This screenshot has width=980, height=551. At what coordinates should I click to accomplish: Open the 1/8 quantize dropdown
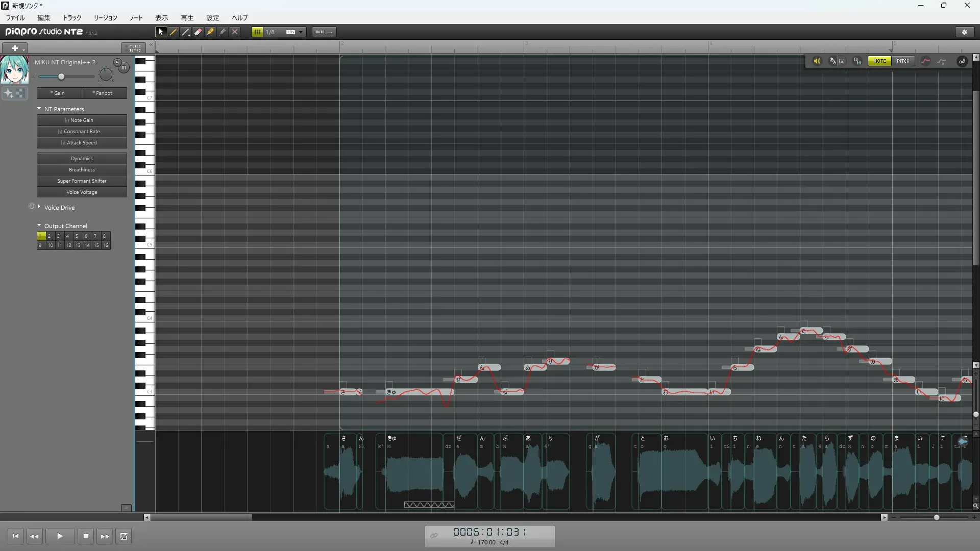301,32
